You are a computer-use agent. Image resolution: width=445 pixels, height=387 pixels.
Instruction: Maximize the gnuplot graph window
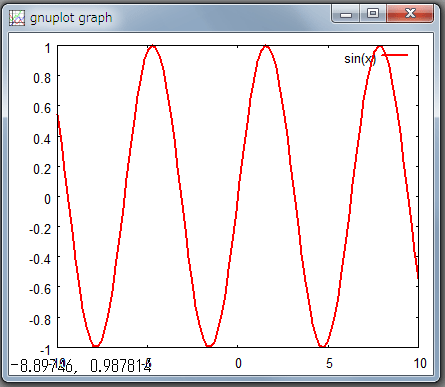(x=373, y=14)
